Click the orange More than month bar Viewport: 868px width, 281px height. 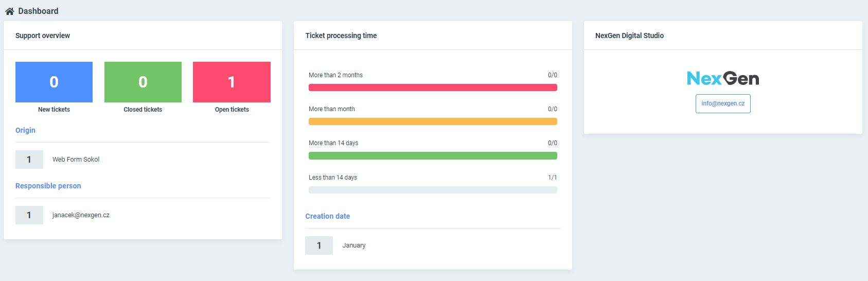433,121
